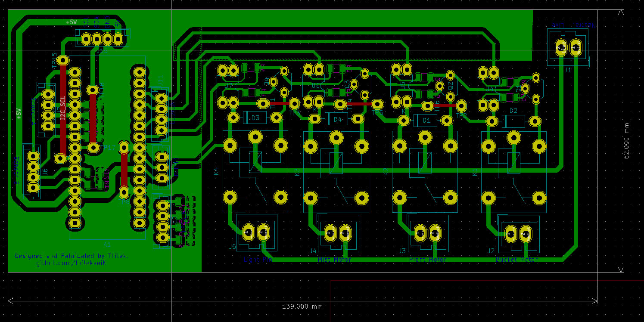Click relay K1 center coil pad
The height and width of the screenshot is (322, 644).
pos(513,138)
